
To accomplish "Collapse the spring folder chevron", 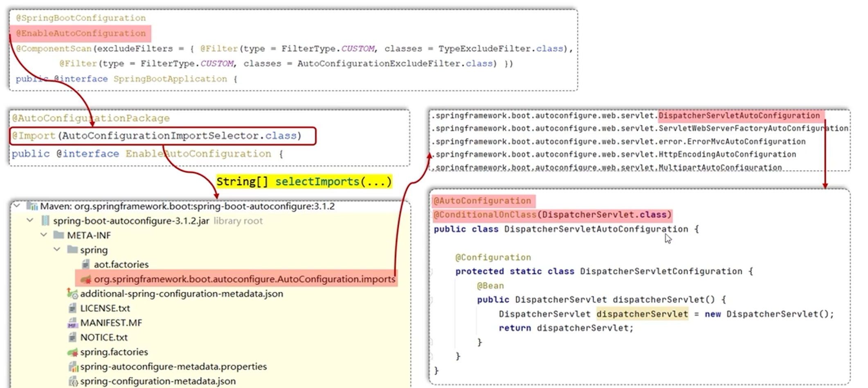I will coord(57,249).
